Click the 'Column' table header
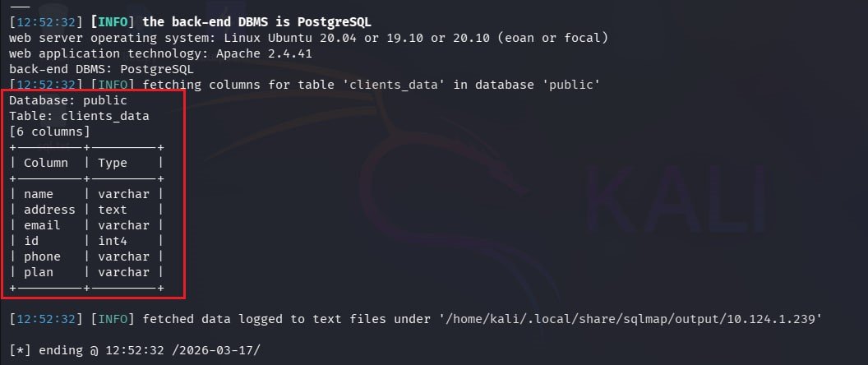The height and width of the screenshot is (365, 868). (x=45, y=163)
